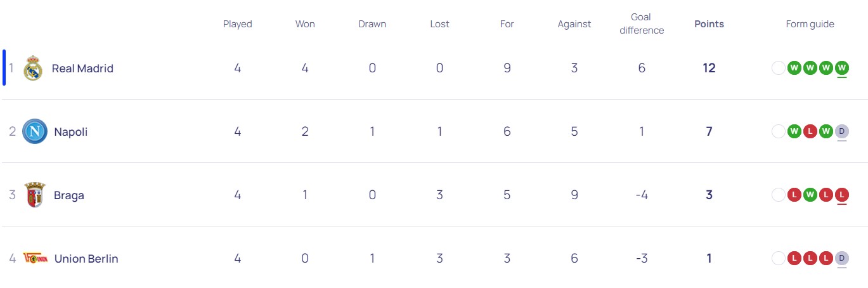Click Napoli's underlined draw form badge

tap(842, 131)
